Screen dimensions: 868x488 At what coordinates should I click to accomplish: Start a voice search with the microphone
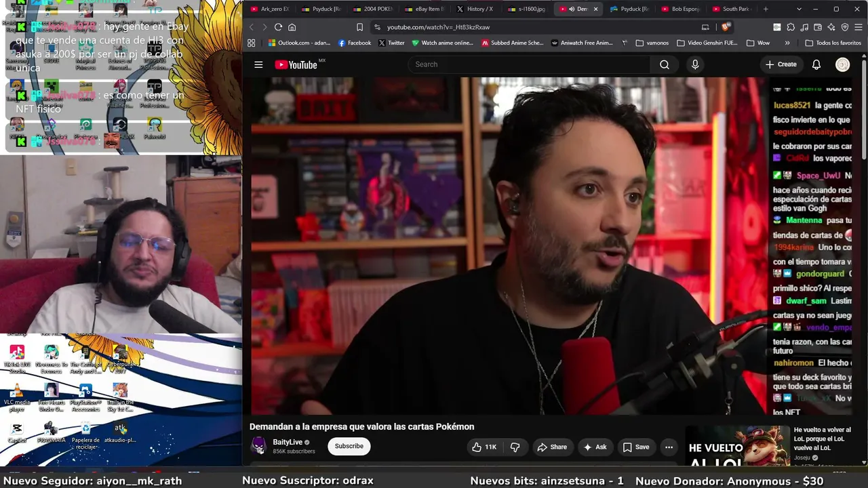(694, 64)
